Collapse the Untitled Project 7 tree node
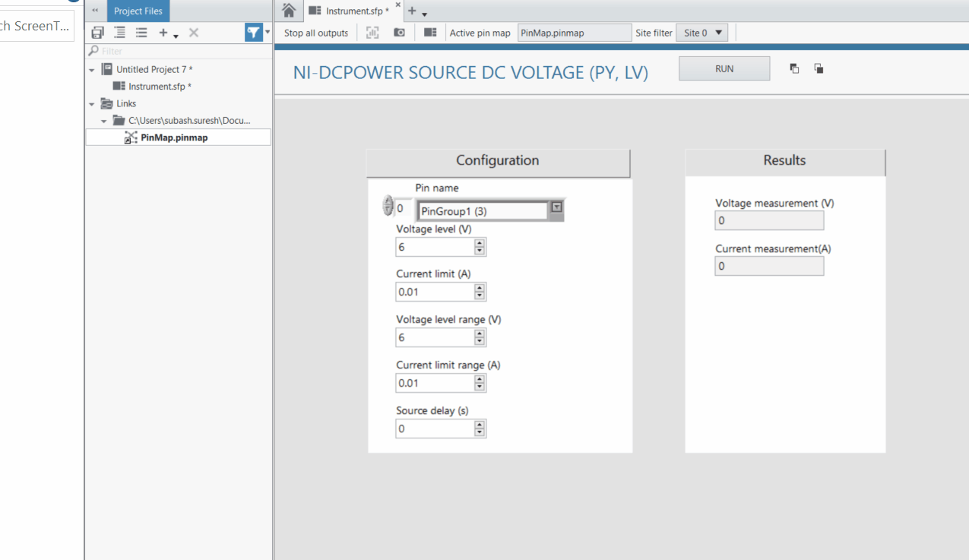 click(x=92, y=70)
